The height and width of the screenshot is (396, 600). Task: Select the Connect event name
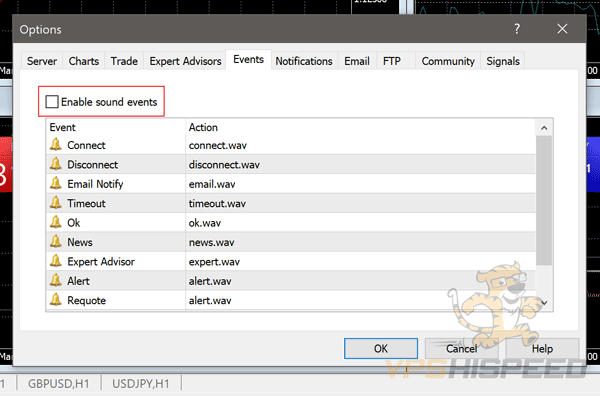point(86,145)
